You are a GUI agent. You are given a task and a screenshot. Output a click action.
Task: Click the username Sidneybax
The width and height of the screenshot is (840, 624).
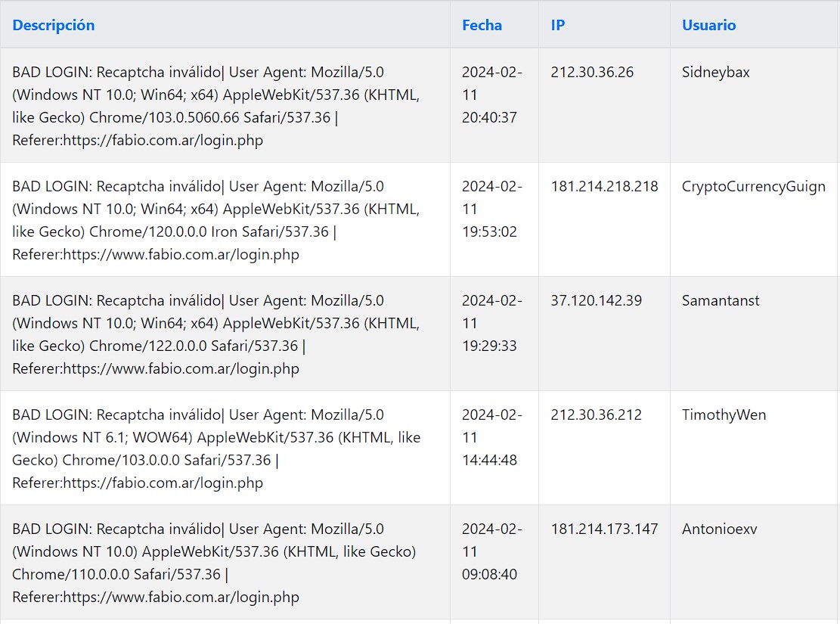pos(715,73)
